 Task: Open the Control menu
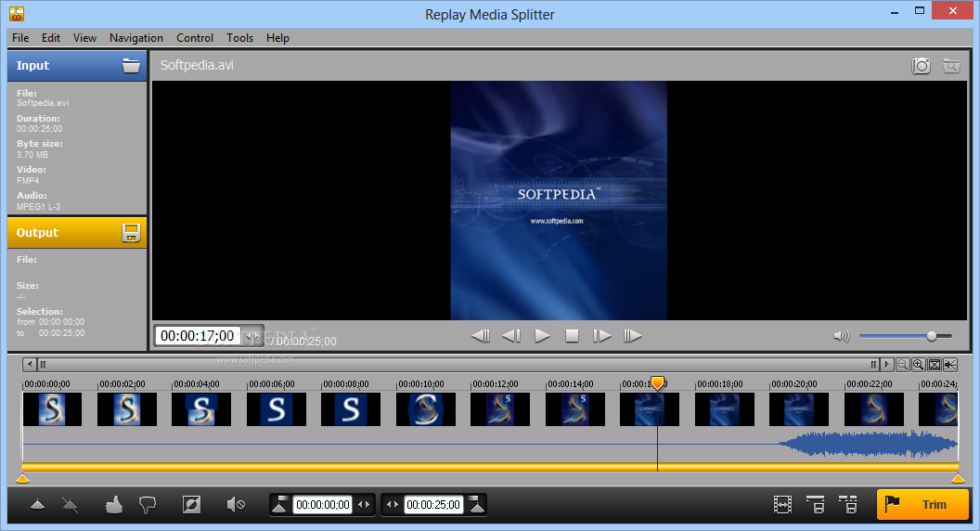[195, 37]
